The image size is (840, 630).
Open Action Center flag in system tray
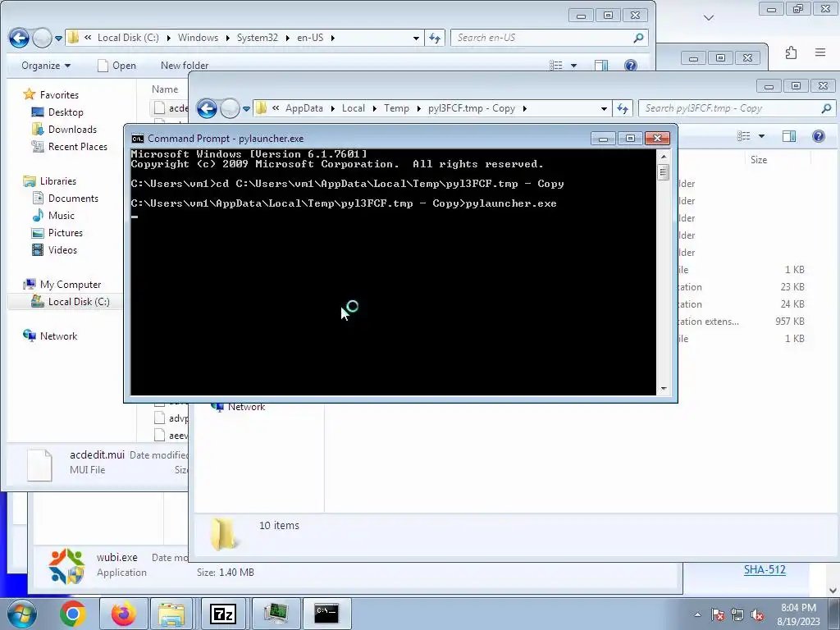(x=718, y=615)
